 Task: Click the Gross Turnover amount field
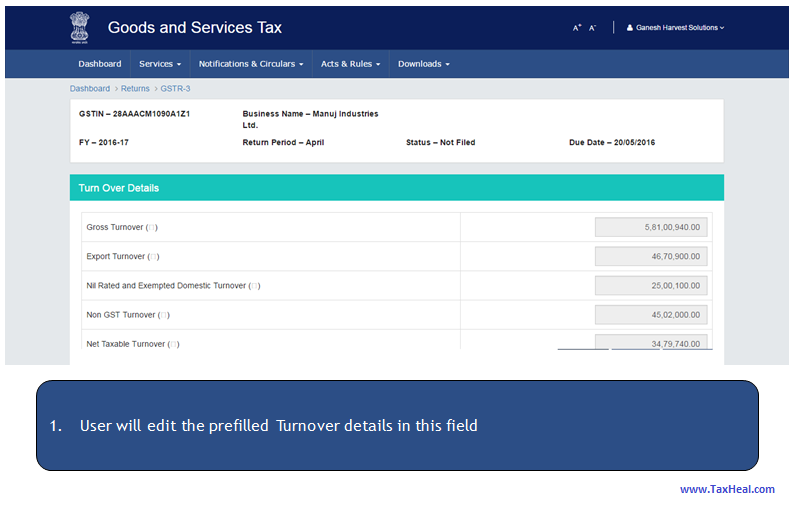pyautogui.click(x=652, y=228)
